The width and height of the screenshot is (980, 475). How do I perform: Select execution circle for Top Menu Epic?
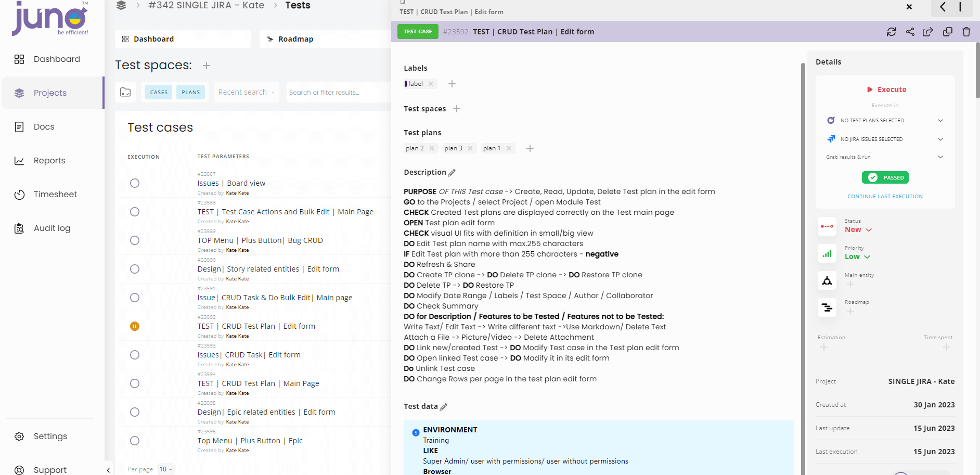135,441
